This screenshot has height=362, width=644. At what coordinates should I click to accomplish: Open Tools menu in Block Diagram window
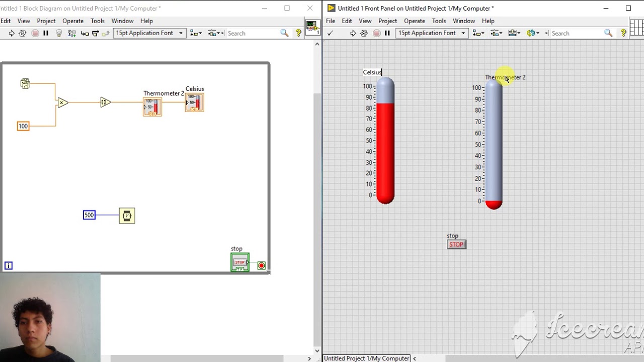click(x=98, y=21)
